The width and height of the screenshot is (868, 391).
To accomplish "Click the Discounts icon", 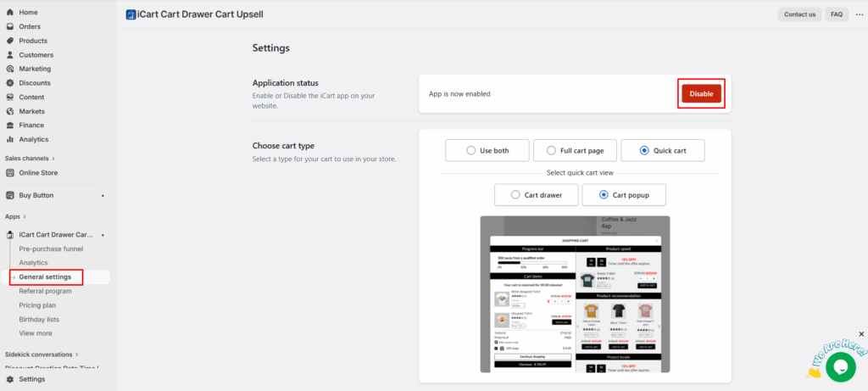I will [10, 83].
